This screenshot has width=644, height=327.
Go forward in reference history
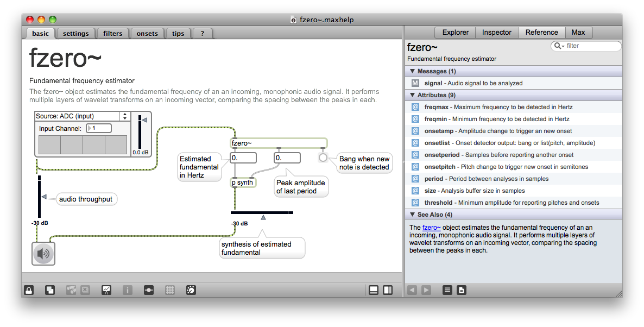click(426, 290)
